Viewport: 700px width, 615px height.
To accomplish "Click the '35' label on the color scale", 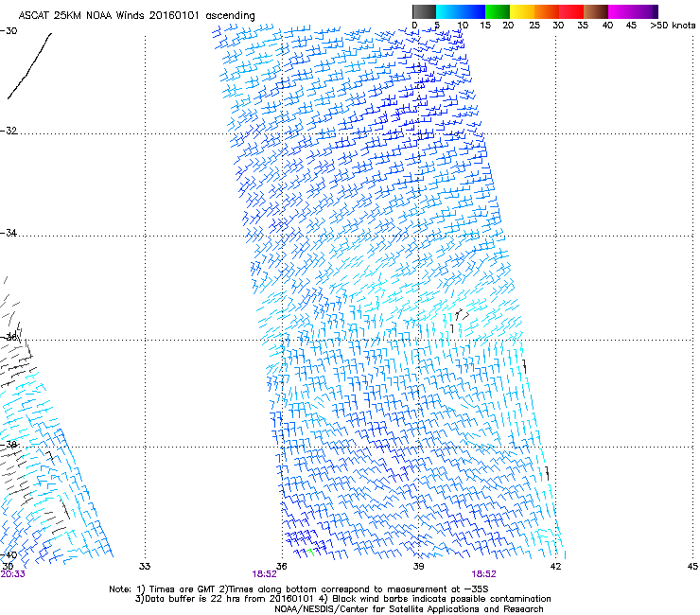I will point(583,26).
